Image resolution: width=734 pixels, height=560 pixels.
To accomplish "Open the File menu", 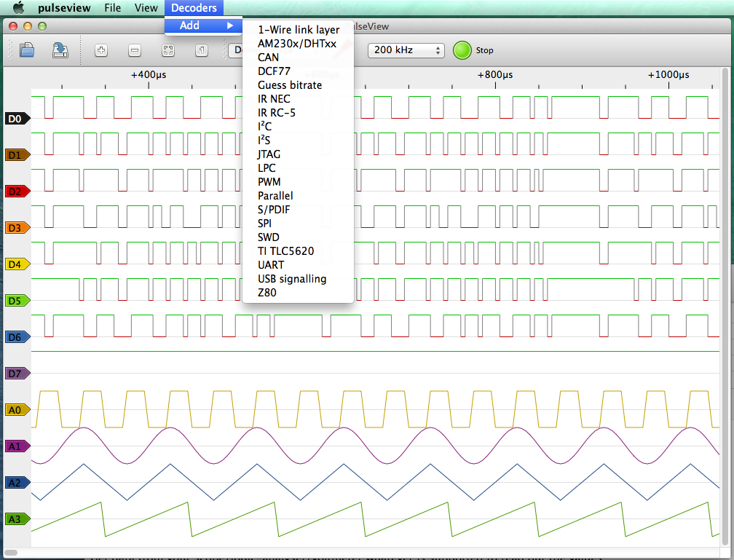I will [112, 8].
